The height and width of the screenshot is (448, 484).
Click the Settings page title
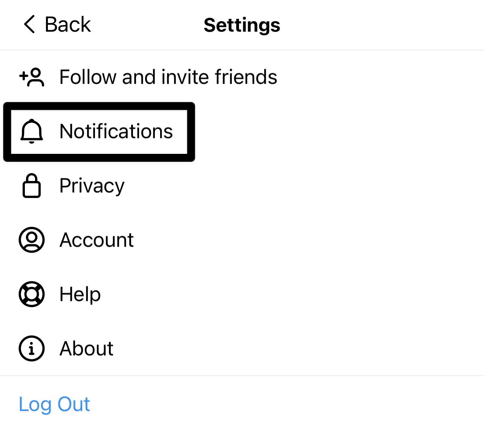pos(242,25)
